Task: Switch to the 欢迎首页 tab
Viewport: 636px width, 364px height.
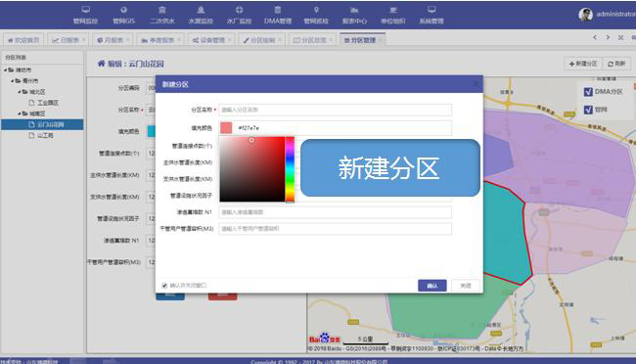Action: pos(23,40)
